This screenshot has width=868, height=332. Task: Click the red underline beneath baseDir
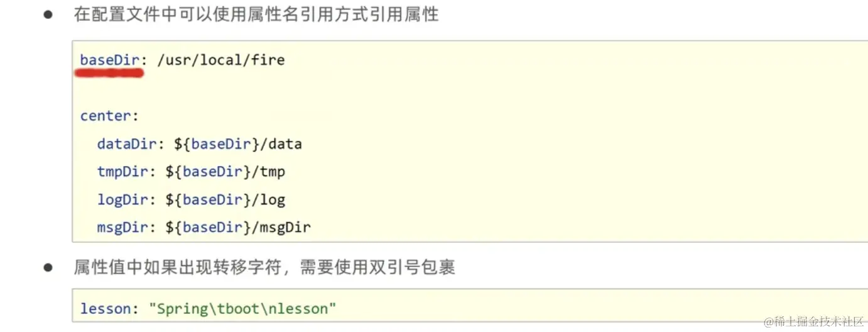[x=109, y=73]
